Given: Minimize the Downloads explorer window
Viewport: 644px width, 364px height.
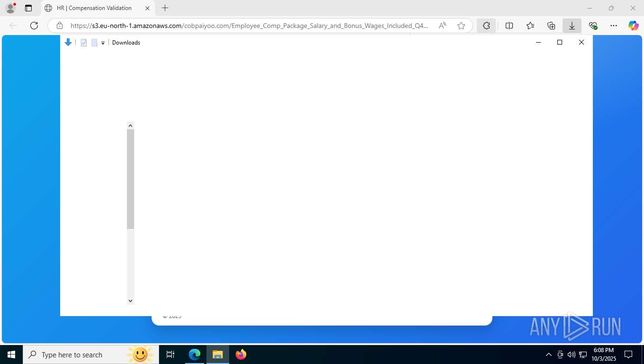Looking at the screenshot, I should (538, 42).
